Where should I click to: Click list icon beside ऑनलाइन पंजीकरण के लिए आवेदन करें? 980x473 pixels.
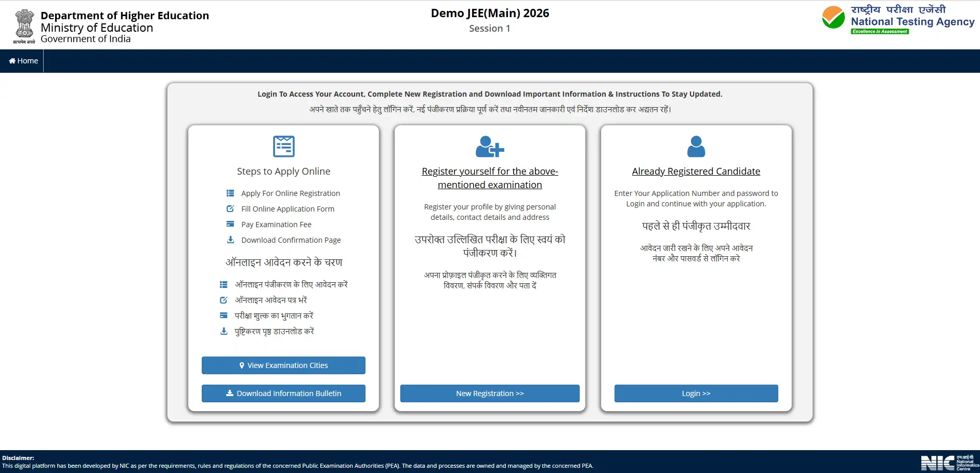click(x=224, y=285)
